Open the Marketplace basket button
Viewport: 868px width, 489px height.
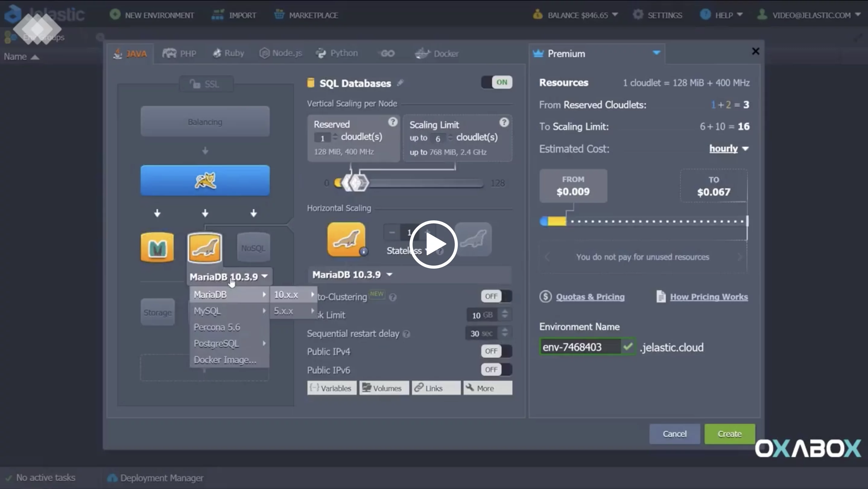306,15
